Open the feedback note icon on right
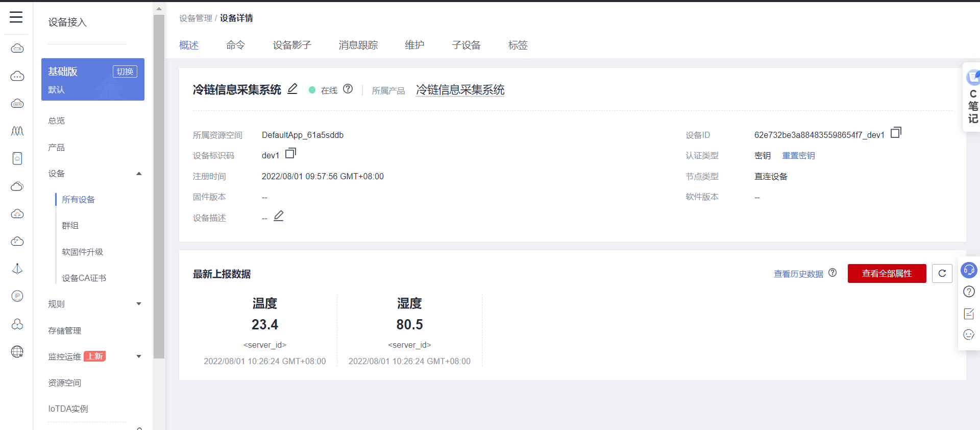 (969, 314)
